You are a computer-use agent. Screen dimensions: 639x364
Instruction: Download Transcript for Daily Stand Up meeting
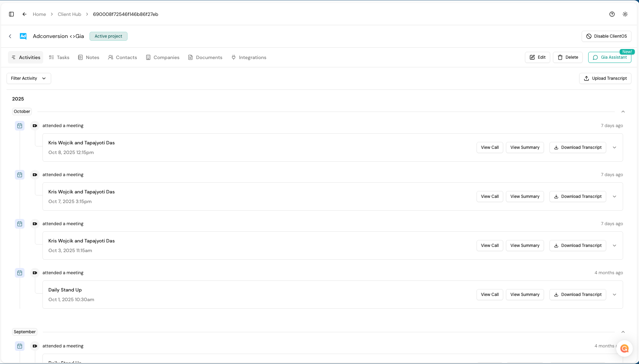click(x=577, y=295)
